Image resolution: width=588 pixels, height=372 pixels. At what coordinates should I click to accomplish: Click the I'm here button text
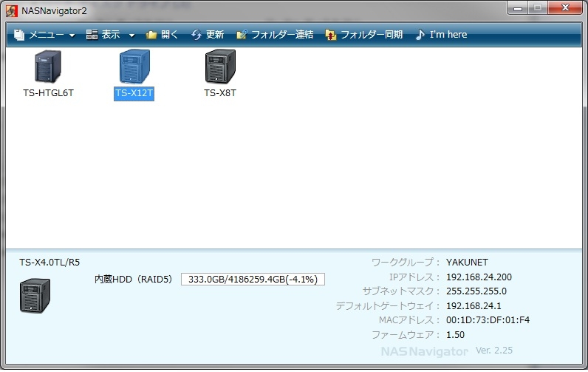pos(448,35)
